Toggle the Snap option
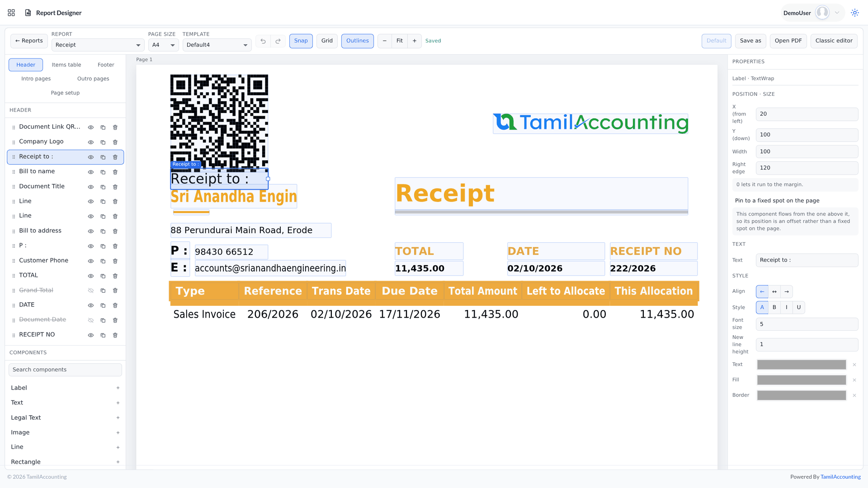The height and width of the screenshot is (488, 868). coord(301,41)
